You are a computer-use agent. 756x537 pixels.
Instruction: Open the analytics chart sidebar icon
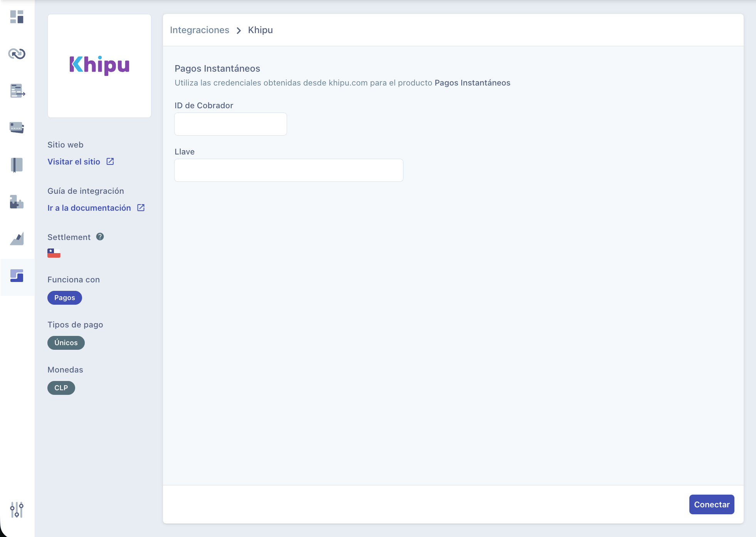point(17,238)
